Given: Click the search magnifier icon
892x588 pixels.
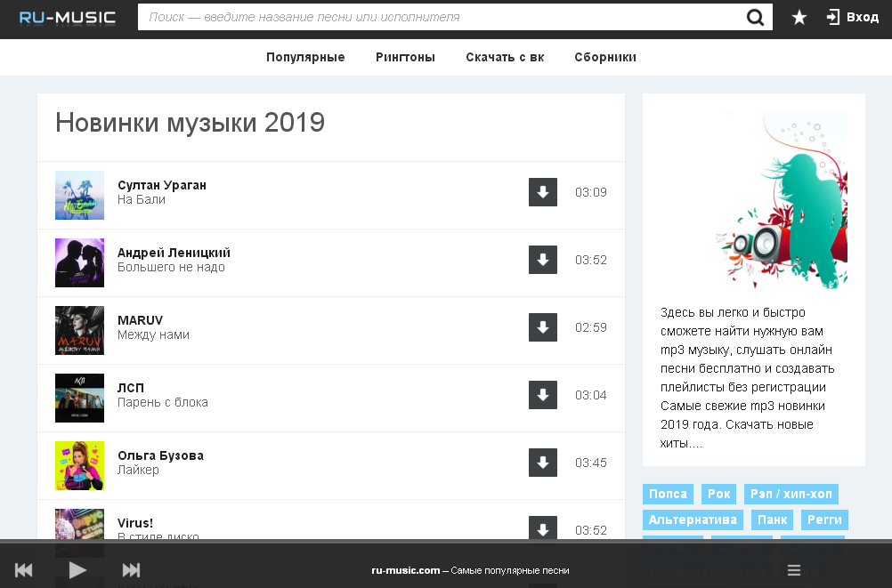Looking at the screenshot, I should click(755, 17).
